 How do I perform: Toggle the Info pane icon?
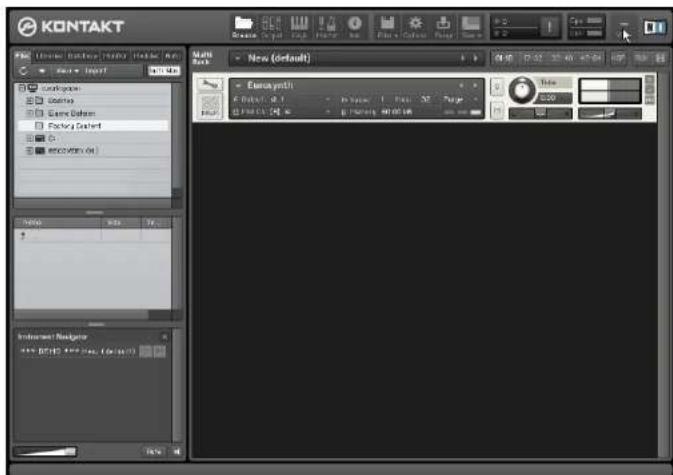[355, 27]
